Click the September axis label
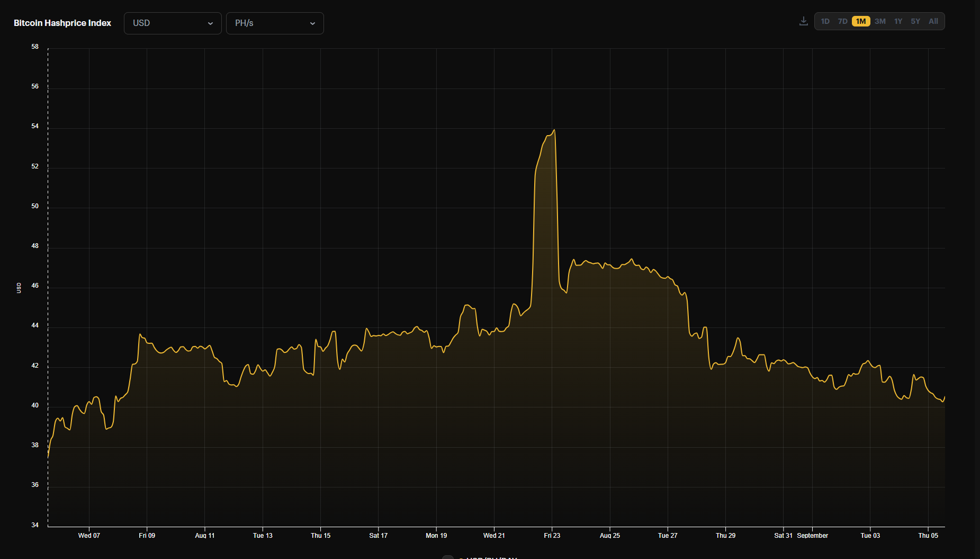Screen dimensions: 980x559 pyautogui.click(x=813, y=536)
